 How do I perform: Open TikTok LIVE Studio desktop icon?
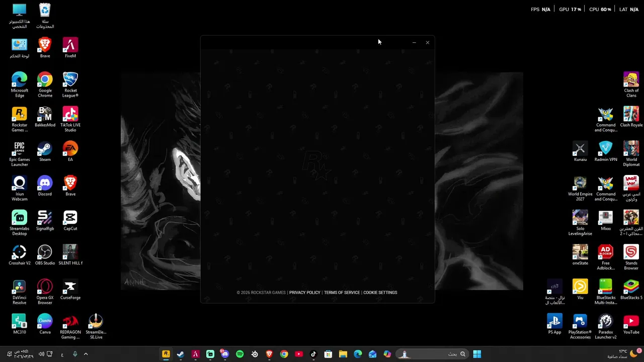point(70,119)
